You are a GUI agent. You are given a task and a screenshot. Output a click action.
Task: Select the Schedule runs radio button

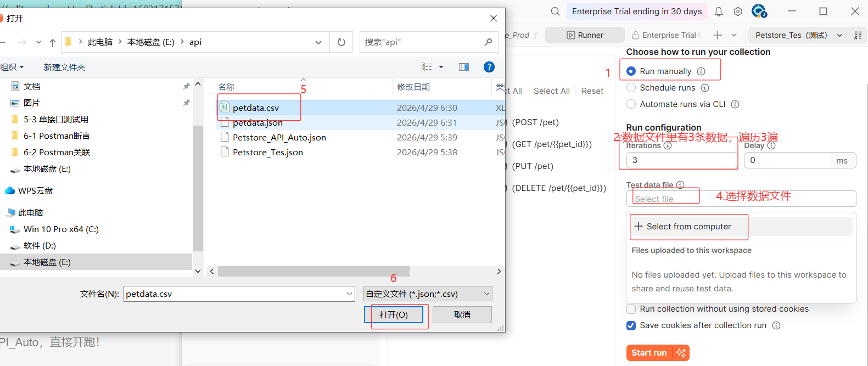(631, 88)
